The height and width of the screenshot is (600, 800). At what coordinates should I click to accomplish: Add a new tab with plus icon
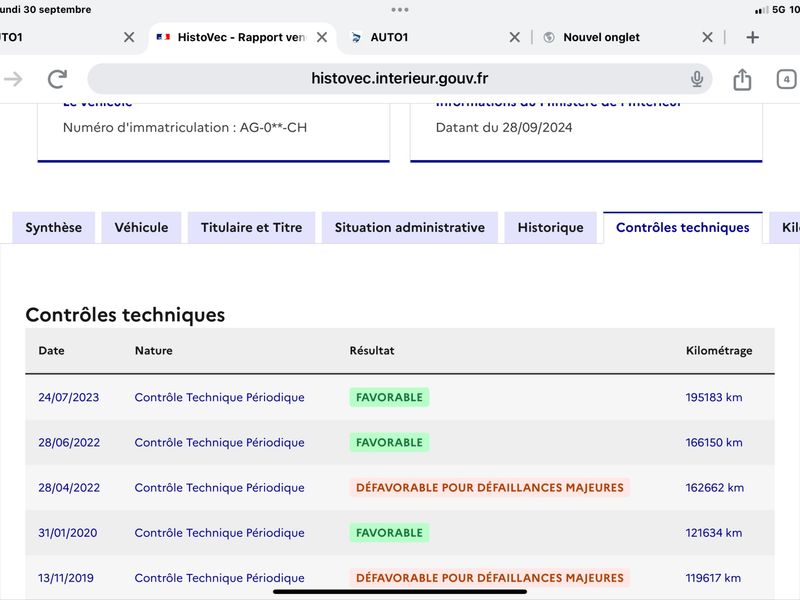[752, 37]
